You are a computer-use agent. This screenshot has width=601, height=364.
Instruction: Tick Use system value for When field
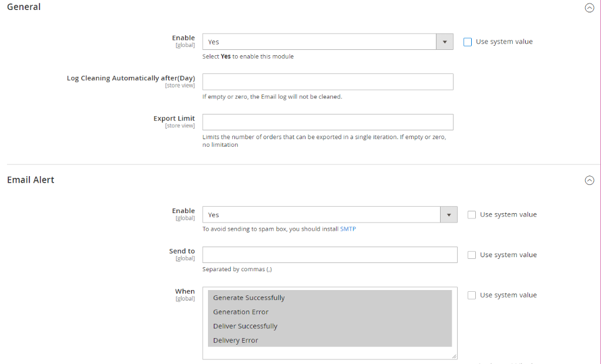point(472,295)
